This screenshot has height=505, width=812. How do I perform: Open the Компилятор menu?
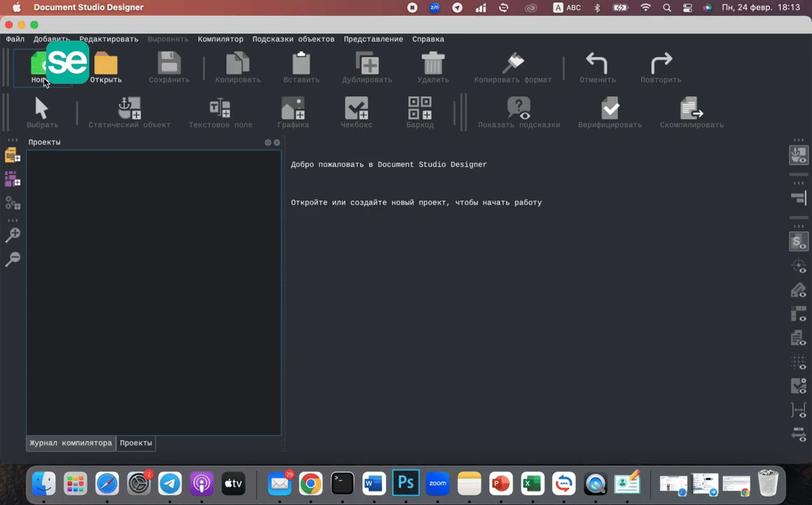coord(220,39)
